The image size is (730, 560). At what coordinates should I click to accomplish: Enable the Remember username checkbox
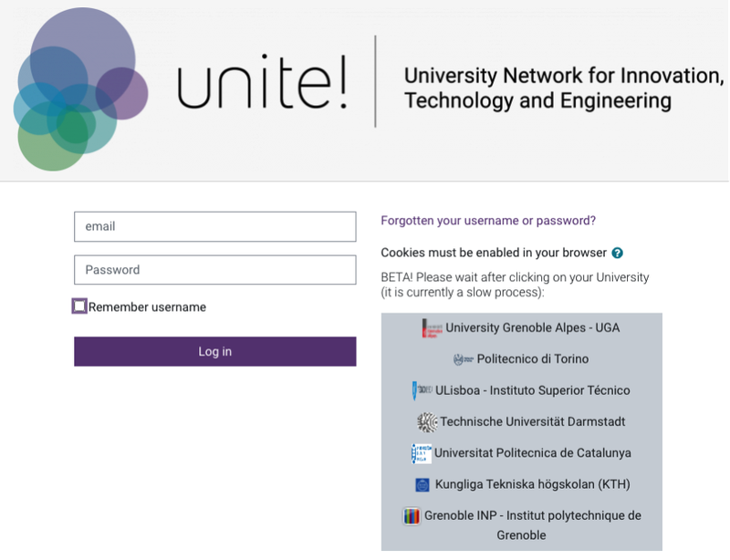(x=79, y=306)
